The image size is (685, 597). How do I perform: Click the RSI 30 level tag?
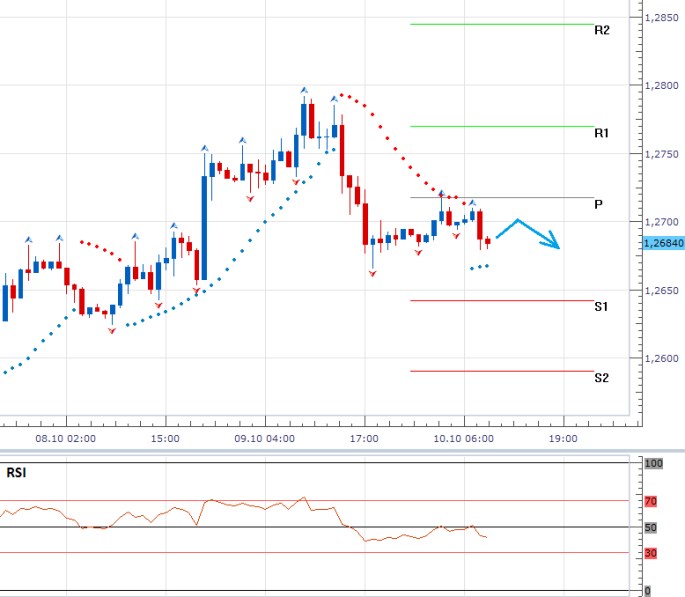click(651, 553)
